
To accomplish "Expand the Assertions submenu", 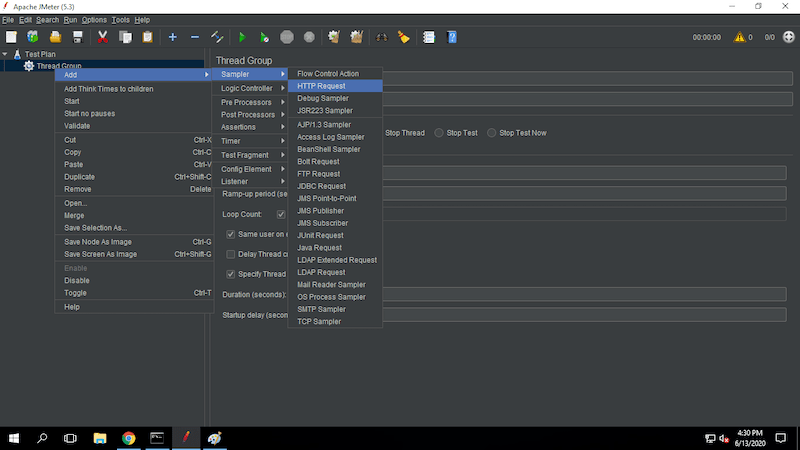I will point(251,127).
